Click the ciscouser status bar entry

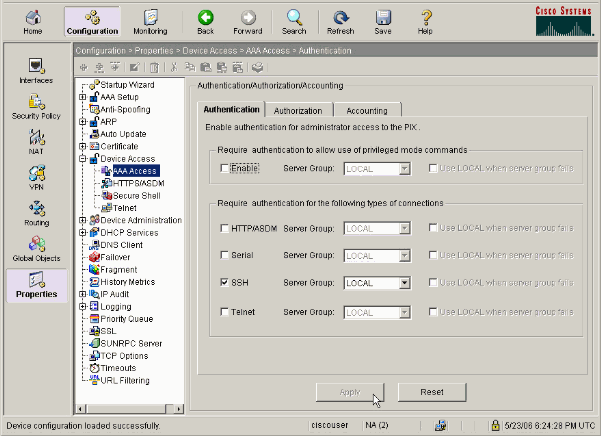tap(330, 425)
